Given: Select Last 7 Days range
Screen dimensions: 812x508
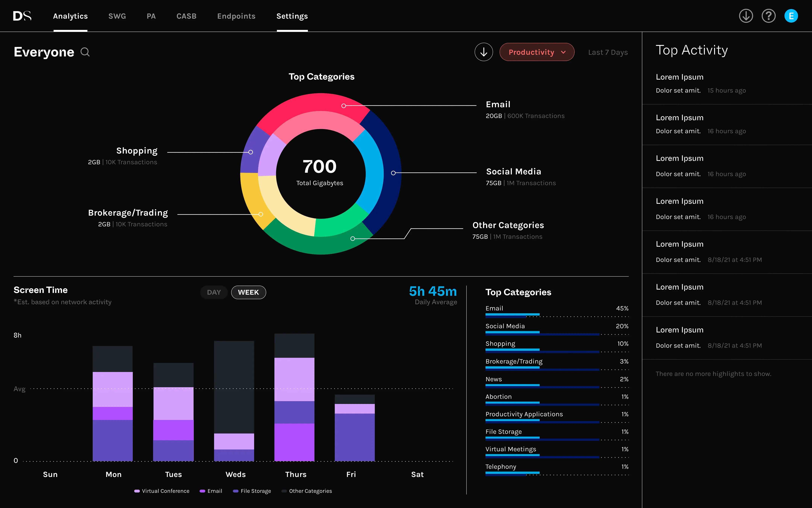Looking at the screenshot, I should pos(608,52).
